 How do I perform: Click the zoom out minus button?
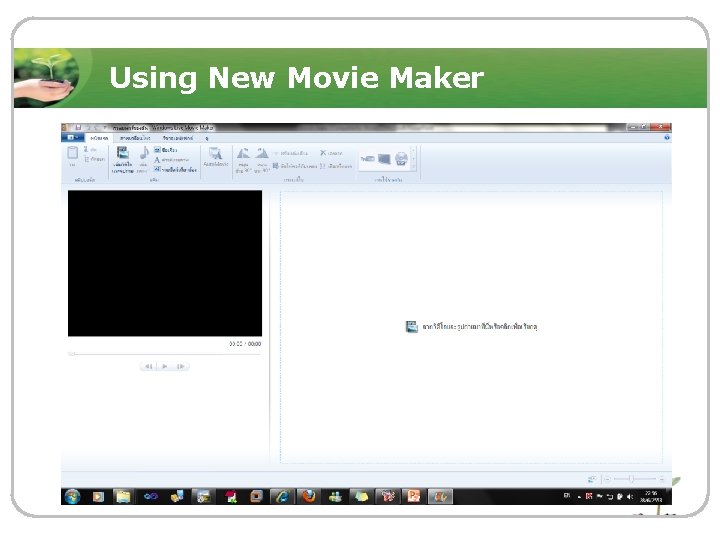[x=608, y=479]
